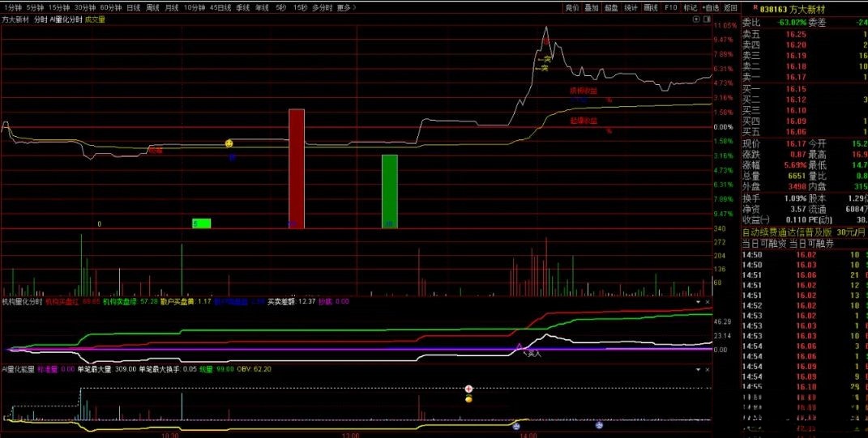This screenshot has width=868, height=438.
Task: Open the AI量化能量 panel dropdown arrow
Action: point(699,369)
